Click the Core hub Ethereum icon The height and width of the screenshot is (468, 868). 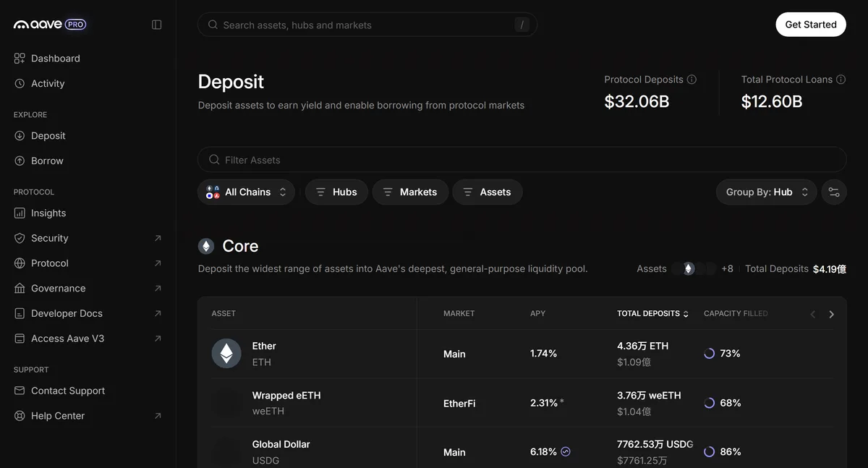pyautogui.click(x=206, y=247)
